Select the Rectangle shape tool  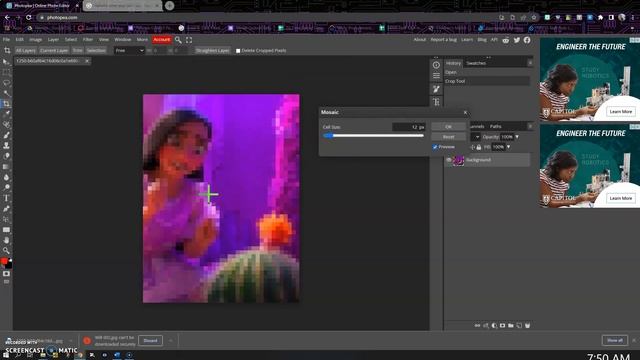pos(6,230)
